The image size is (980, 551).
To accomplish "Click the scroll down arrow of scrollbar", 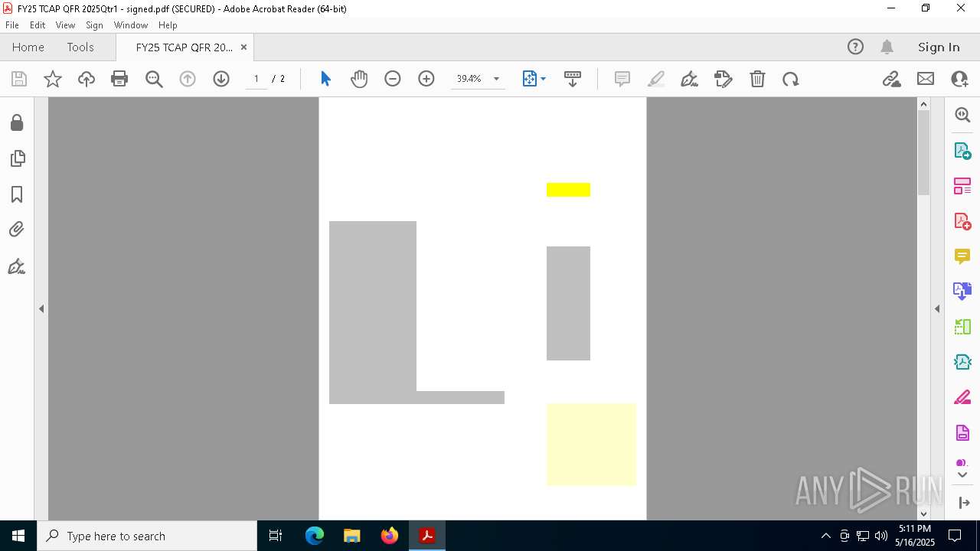I will click(x=923, y=514).
